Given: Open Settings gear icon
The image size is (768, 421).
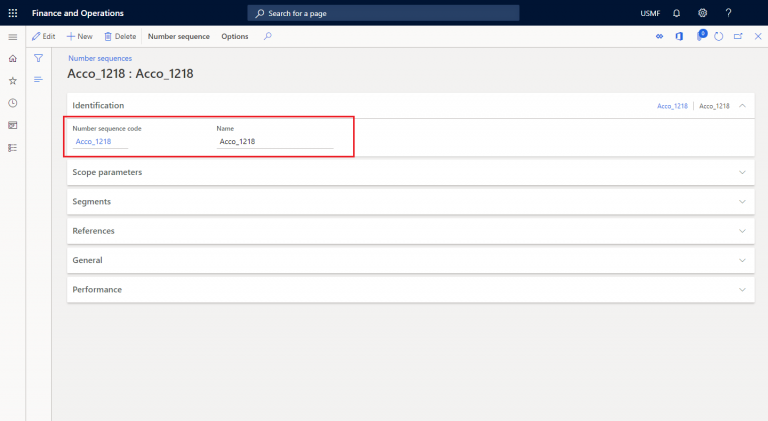Looking at the screenshot, I should coord(702,13).
